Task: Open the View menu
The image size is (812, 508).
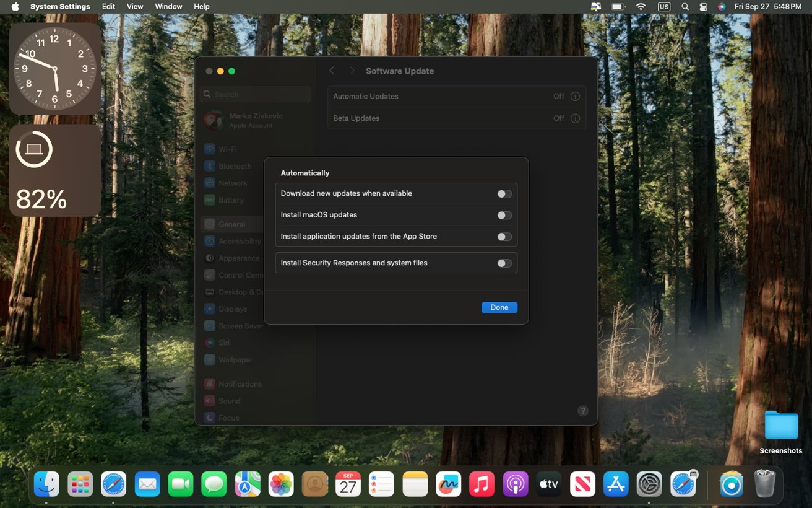Action: click(135, 6)
